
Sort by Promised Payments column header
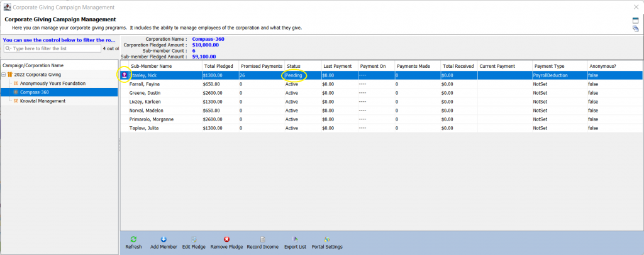(x=262, y=66)
